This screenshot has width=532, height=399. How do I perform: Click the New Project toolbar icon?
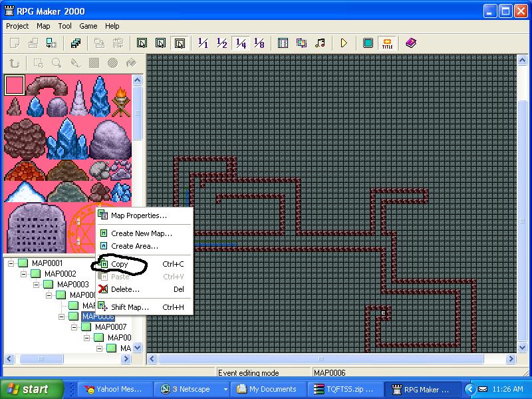pos(15,43)
